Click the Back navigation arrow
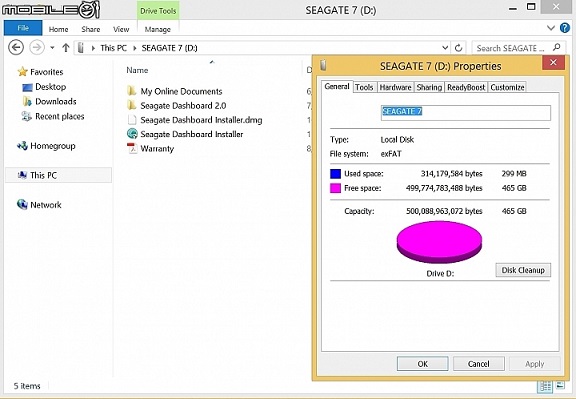 pyautogui.click(x=16, y=48)
